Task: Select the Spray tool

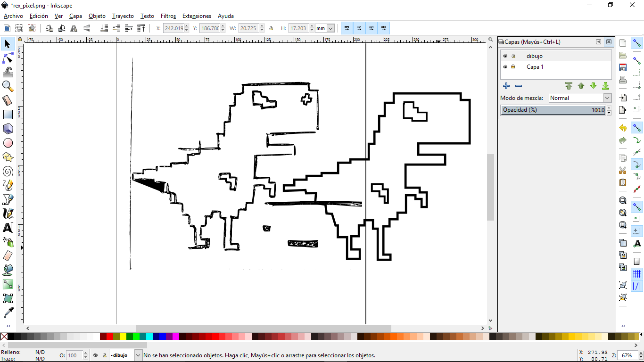Action: click(8, 242)
